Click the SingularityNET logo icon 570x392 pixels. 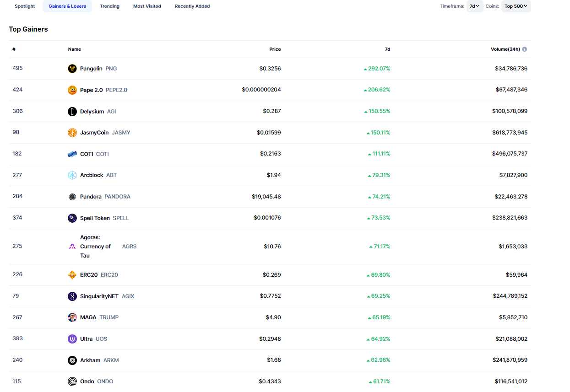pos(72,296)
